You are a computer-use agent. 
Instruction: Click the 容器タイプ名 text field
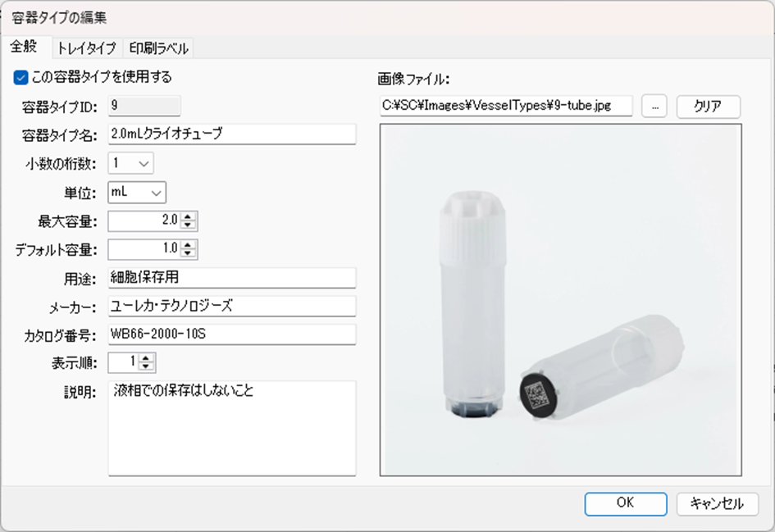coord(232,134)
